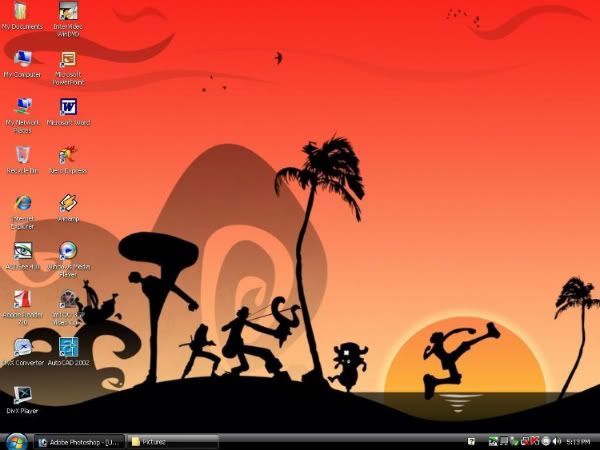Select the My Network Places icon

click(23, 116)
